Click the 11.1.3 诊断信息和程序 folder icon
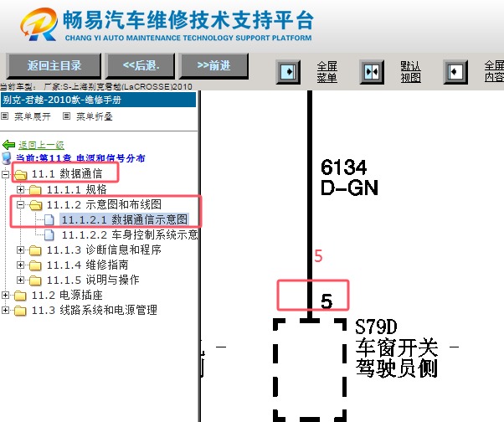Image resolution: width=504 pixels, height=422 pixels. click(x=35, y=250)
